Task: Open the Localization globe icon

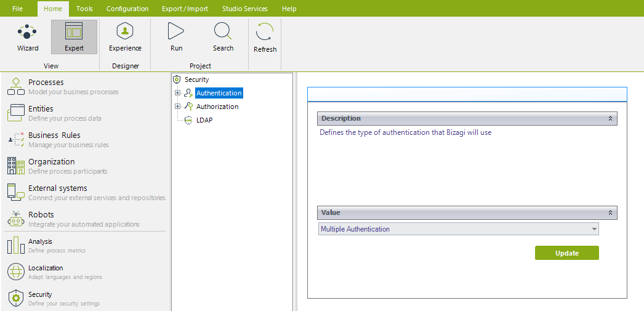Action: 16,272
